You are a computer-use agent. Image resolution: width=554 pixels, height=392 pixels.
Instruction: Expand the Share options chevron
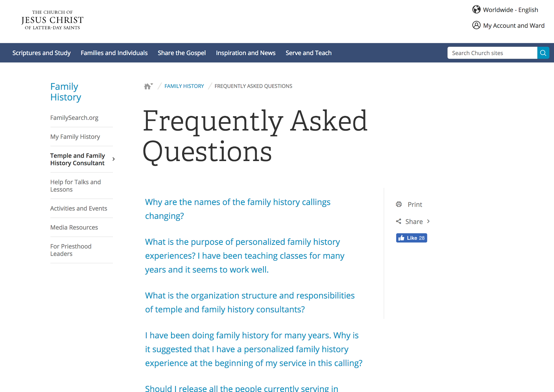[428, 221]
